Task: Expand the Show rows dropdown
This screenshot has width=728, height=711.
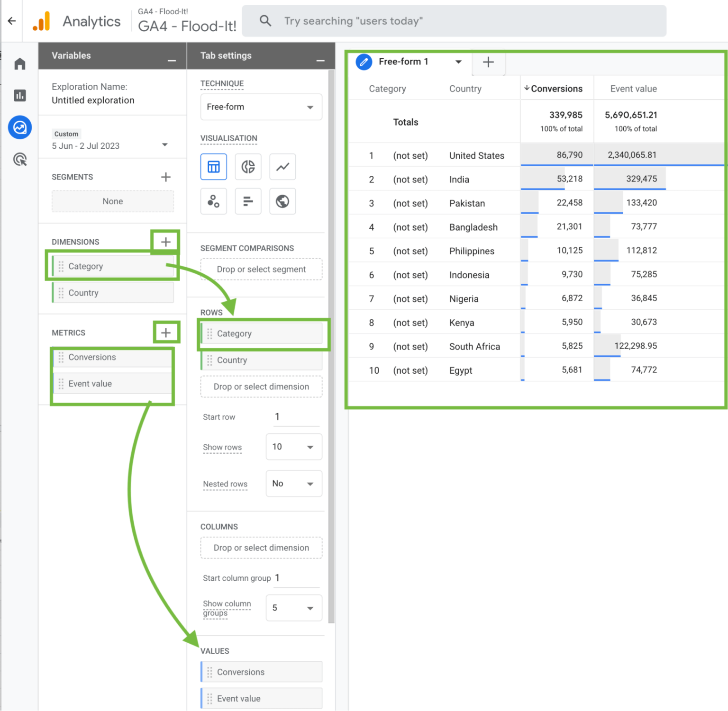Action: coord(293,447)
